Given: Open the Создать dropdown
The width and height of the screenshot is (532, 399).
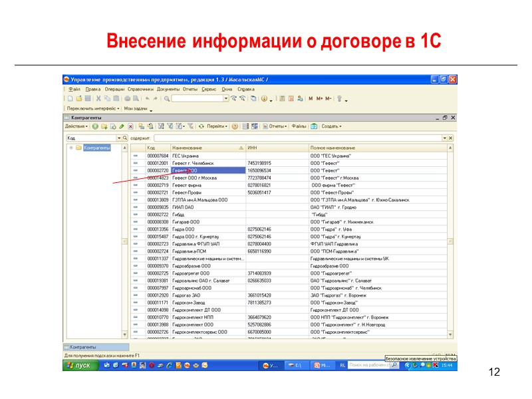Looking at the screenshot, I should coord(331,126).
